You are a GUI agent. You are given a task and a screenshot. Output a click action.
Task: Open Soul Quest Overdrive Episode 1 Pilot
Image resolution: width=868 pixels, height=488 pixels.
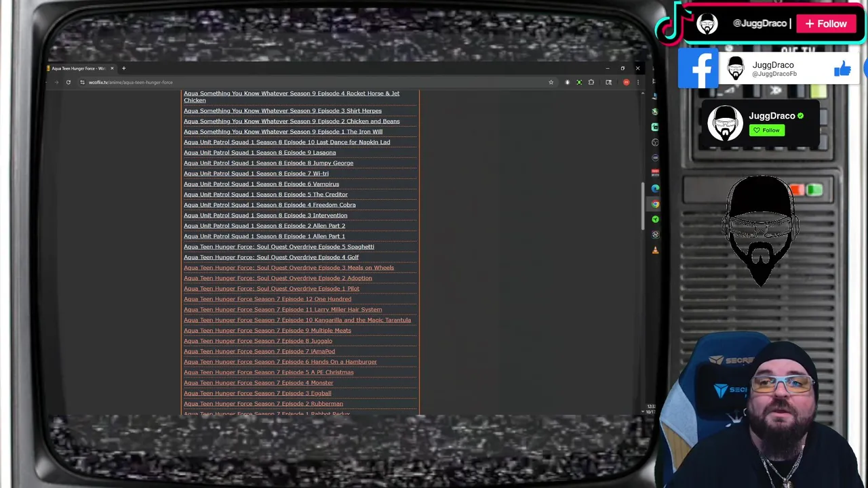271,288
